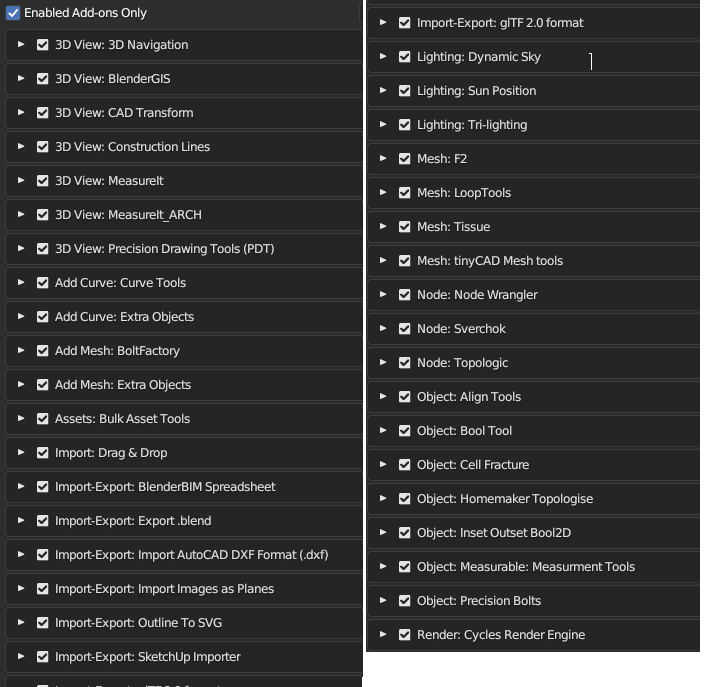Expand the Mesh: tinyCAD Mesh tools arrow

coord(383,260)
